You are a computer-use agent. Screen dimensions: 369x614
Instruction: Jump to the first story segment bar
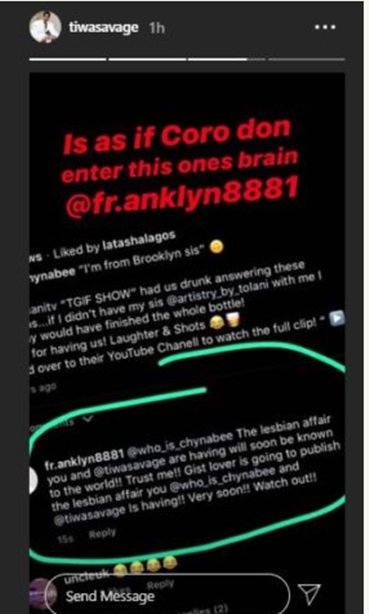tap(67, 60)
